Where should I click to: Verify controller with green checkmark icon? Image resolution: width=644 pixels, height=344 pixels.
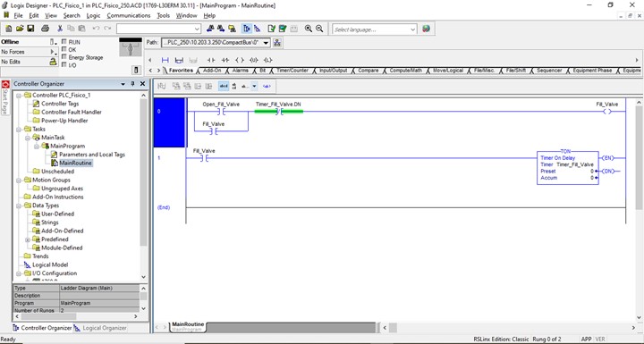(283, 29)
